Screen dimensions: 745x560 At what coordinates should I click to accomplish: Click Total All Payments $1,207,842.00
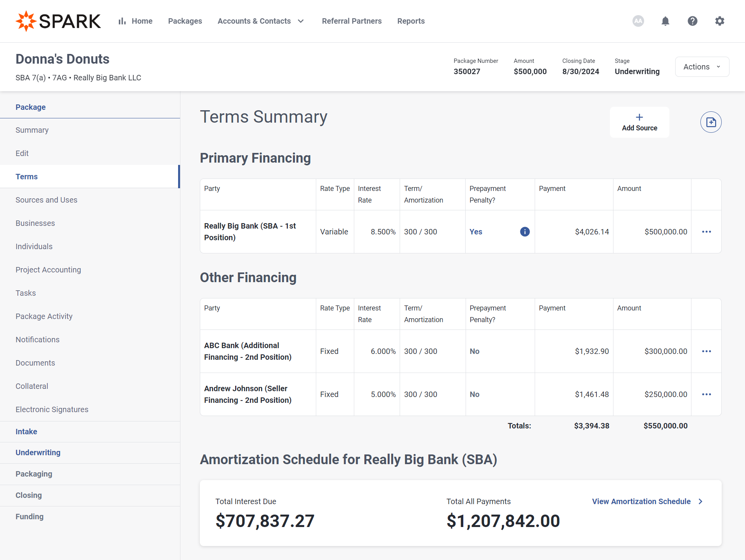(503, 521)
